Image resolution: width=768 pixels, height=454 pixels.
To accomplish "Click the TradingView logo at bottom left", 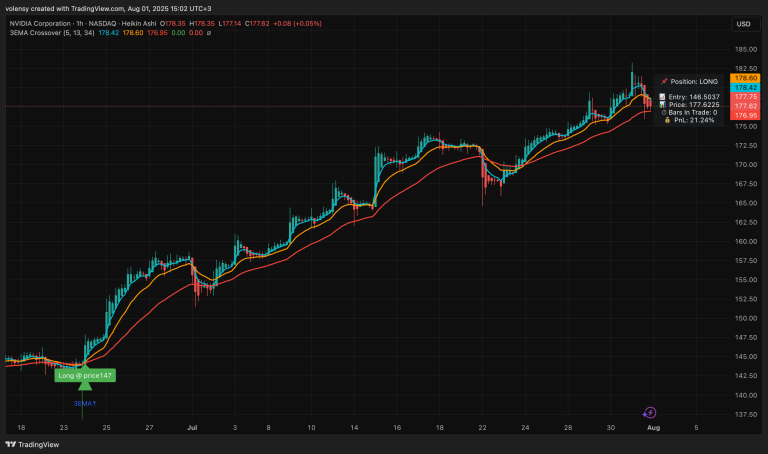I will click(32, 445).
